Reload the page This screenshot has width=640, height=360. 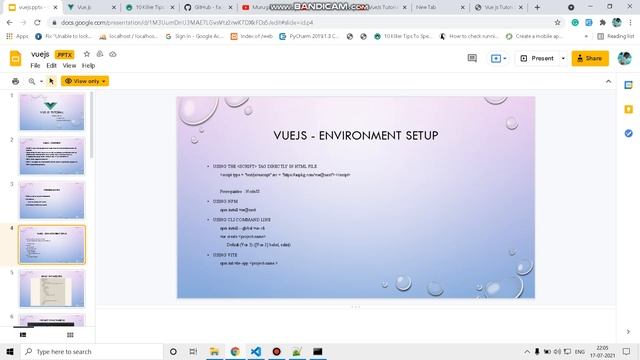[x=37, y=22]
